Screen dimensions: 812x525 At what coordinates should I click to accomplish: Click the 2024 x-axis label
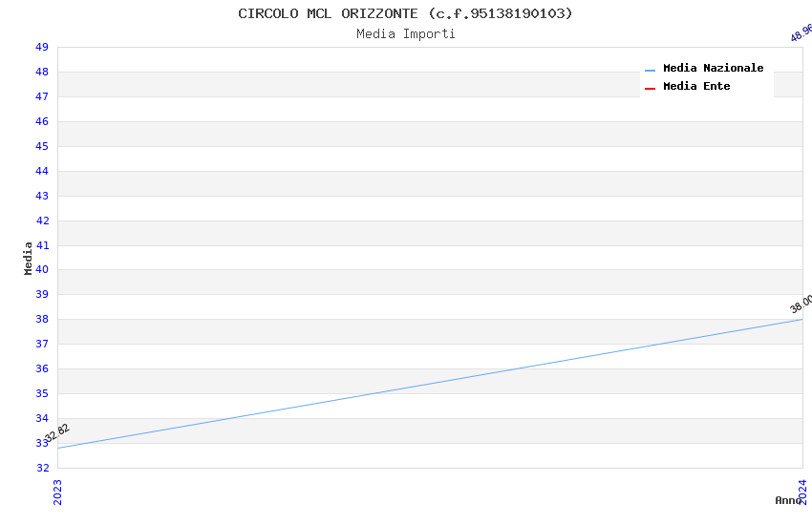(802, 492)
